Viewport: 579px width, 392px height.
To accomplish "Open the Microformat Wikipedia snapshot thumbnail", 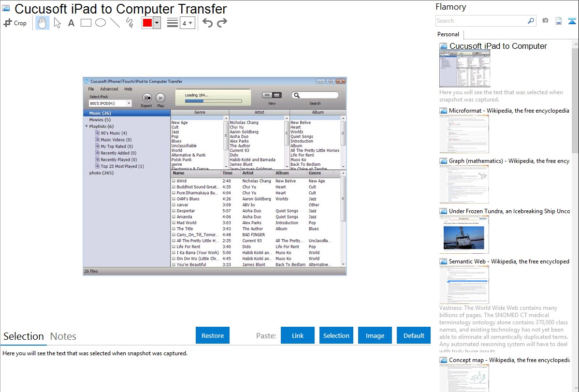I will click(464, 134).
